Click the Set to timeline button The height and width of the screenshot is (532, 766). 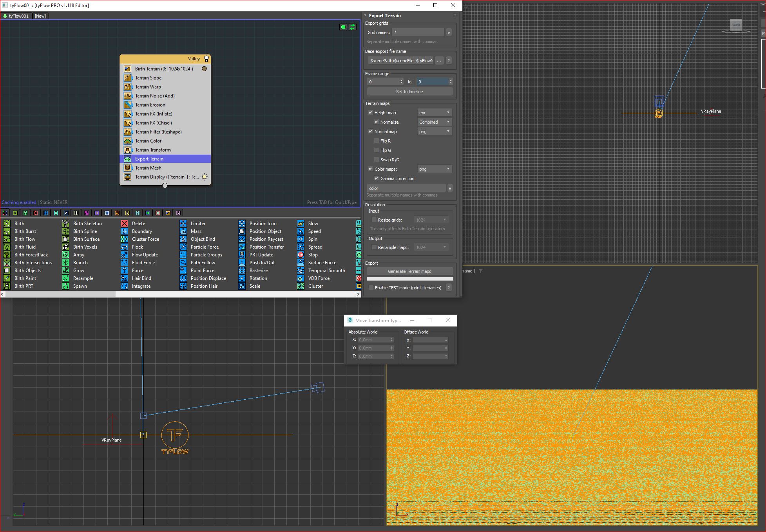coord(410,92)
